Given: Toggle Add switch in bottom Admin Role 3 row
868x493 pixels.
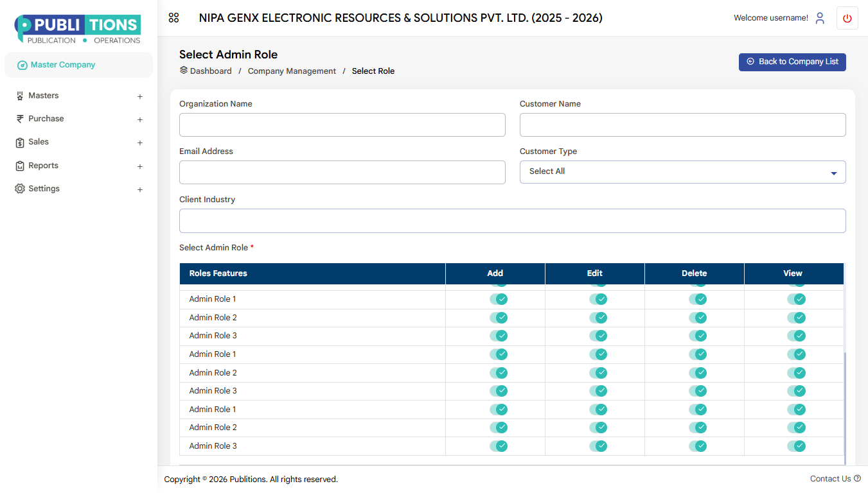Looking at the screenshot, I should click(x=499, y=446).
